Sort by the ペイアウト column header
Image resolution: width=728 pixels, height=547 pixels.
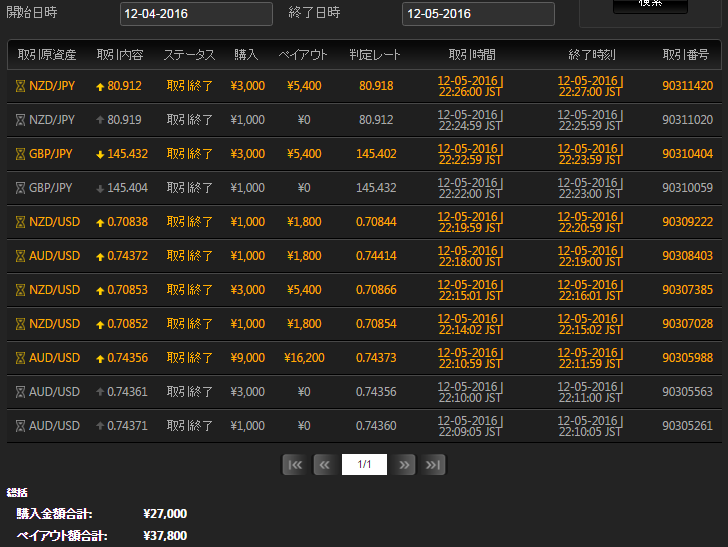pos(304,54)
